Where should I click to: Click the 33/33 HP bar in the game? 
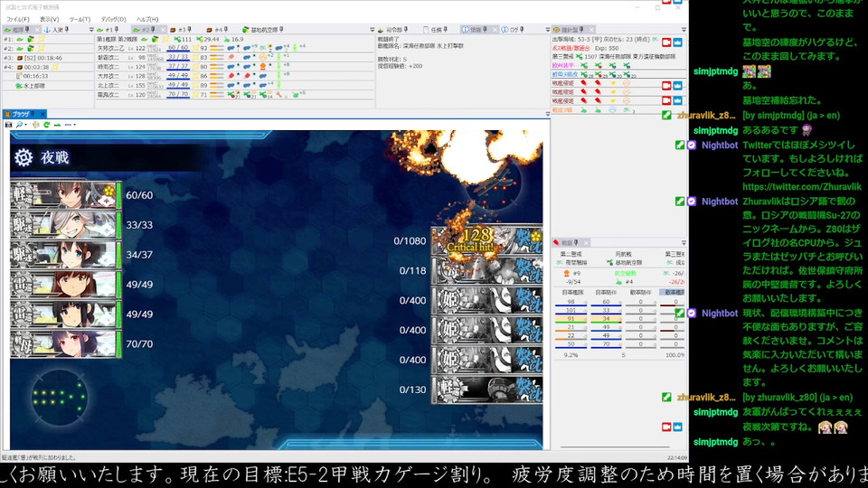click(119, 225)
